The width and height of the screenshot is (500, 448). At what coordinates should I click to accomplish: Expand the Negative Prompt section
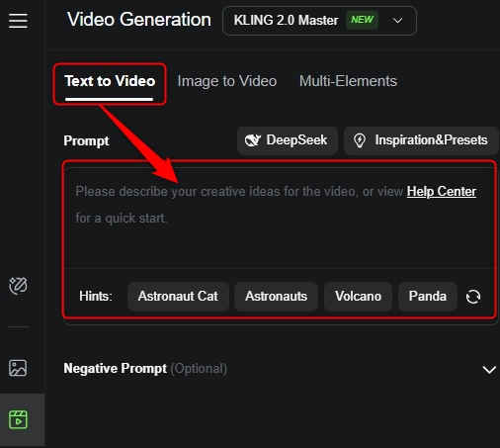[x=489, y=369]
